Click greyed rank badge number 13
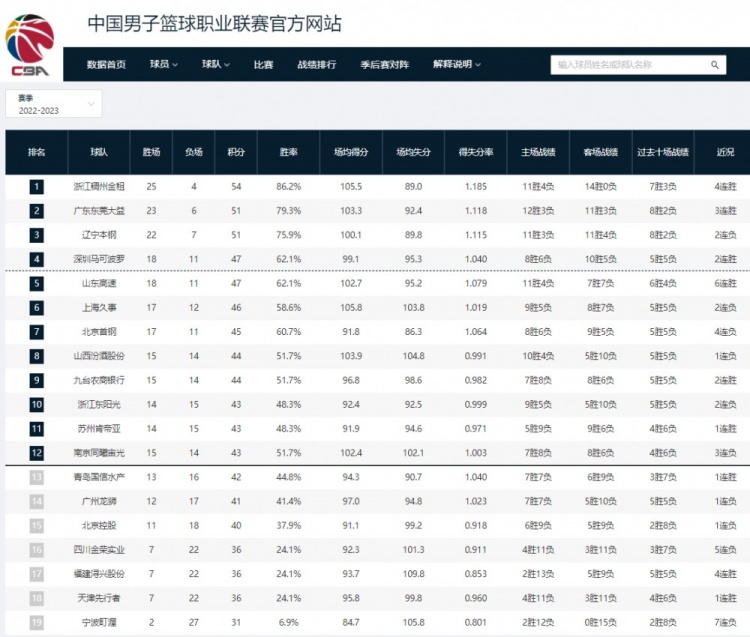This screenshot has width=750, height=637. pyautogui.click(x=37, y=477)
